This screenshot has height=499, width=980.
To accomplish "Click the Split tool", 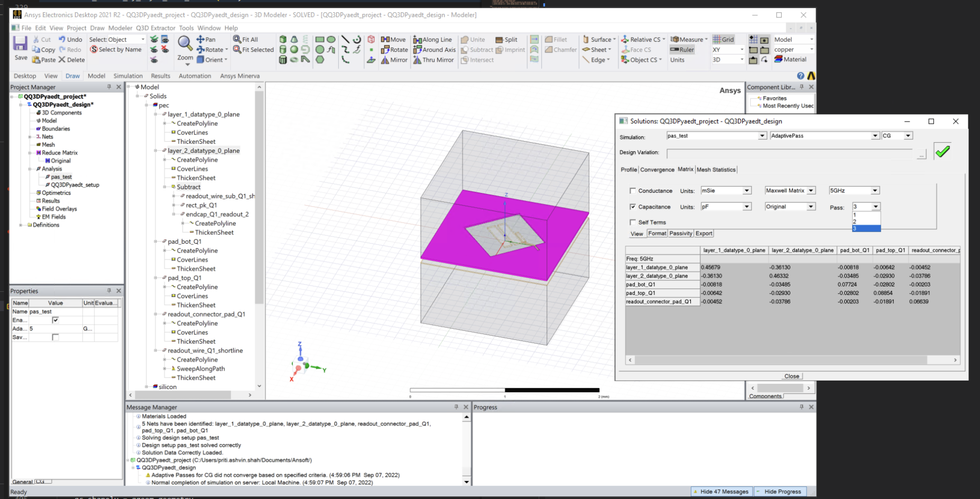I will pos(506,39).
